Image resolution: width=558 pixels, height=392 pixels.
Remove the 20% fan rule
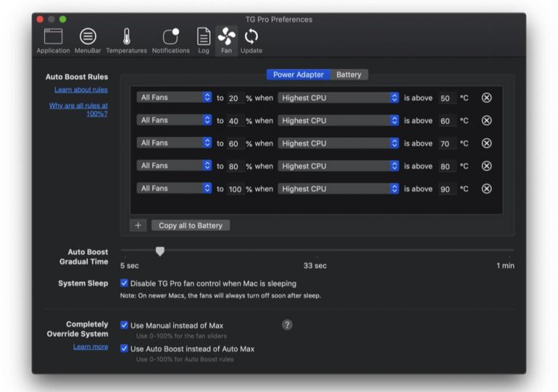[487, 98]
